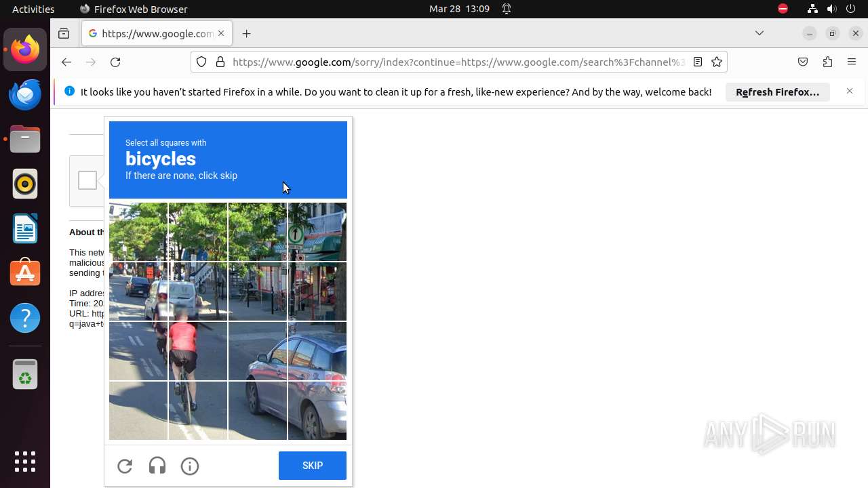The height and width of the screenshot is (488, 868).
Task: Open the Firefox View icon
Action: pyautogui.click(x=64, y=33)
